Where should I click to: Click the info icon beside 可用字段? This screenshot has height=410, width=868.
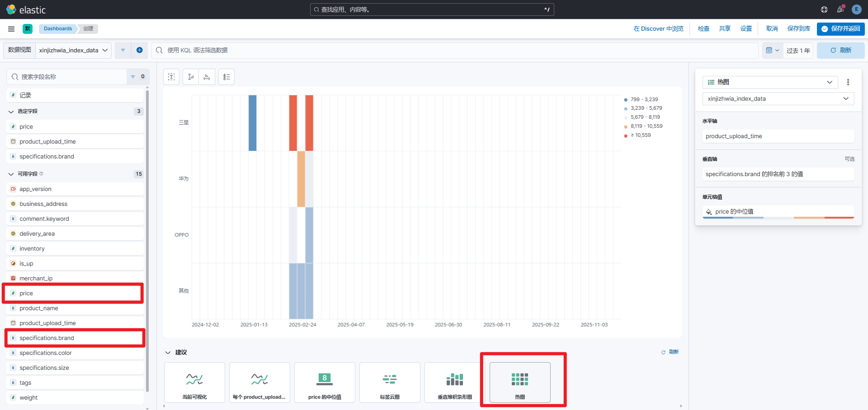[42, 174]
